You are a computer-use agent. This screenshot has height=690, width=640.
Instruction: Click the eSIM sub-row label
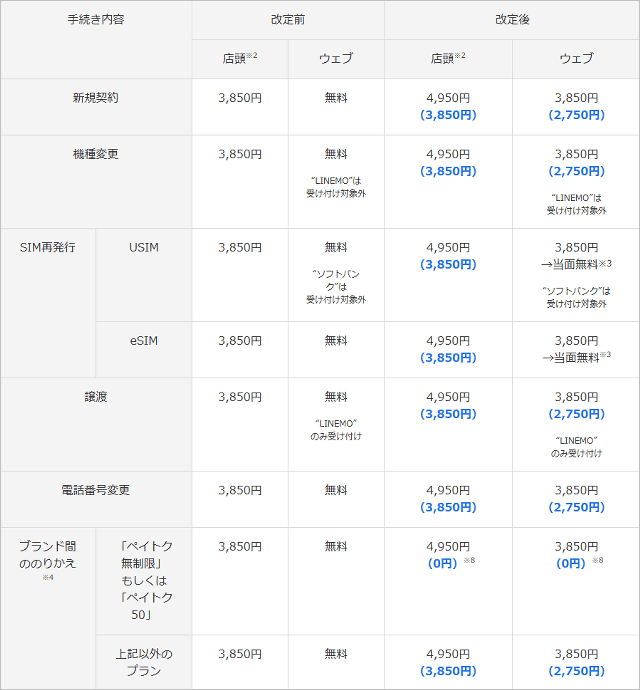(x=144, y=341)
